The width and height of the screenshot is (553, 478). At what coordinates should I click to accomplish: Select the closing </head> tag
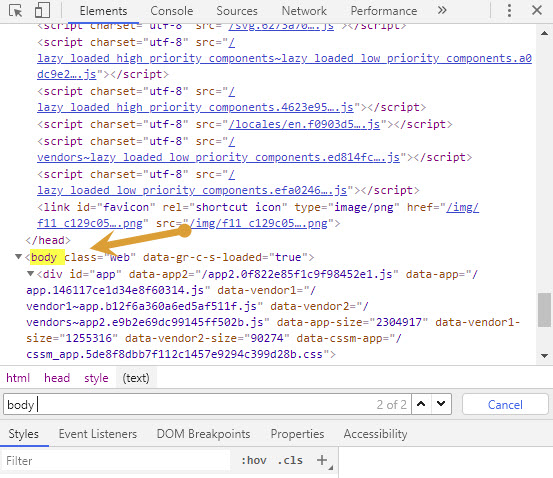[x=48, y=240]
